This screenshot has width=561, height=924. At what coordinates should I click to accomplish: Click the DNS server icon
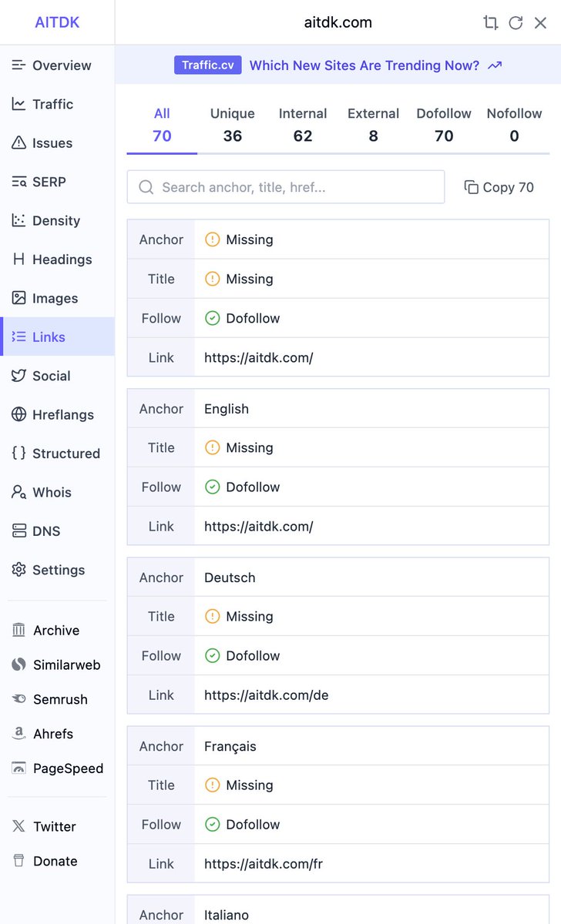pos(18,531)
